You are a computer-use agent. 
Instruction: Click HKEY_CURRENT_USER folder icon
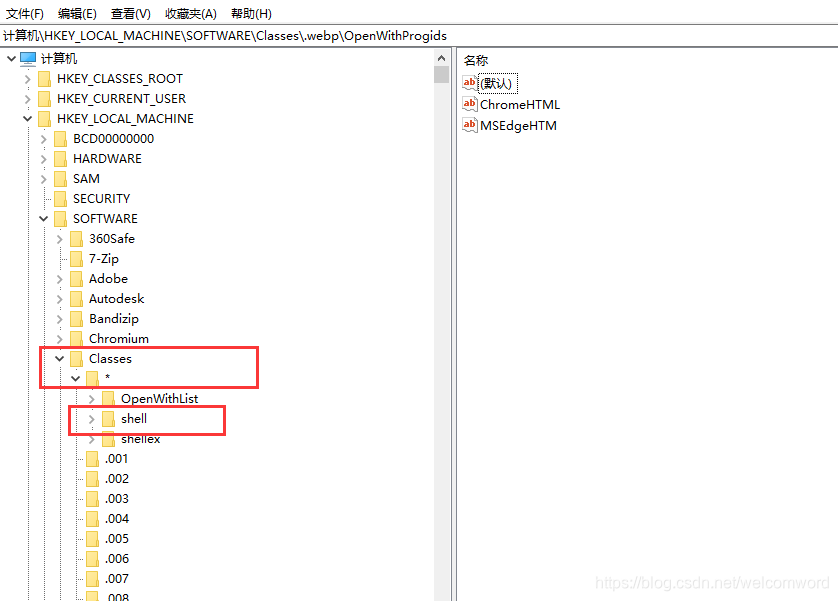[44, 99]
